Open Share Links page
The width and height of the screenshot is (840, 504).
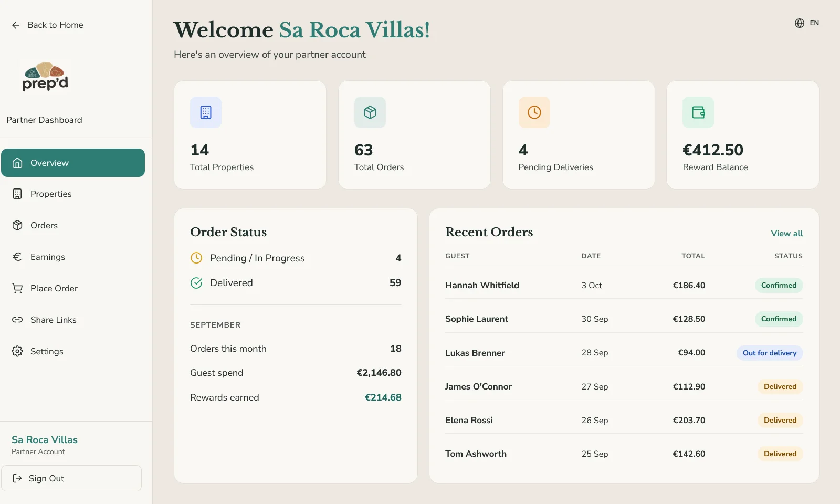pyautogui.click(x=73, y=320)
